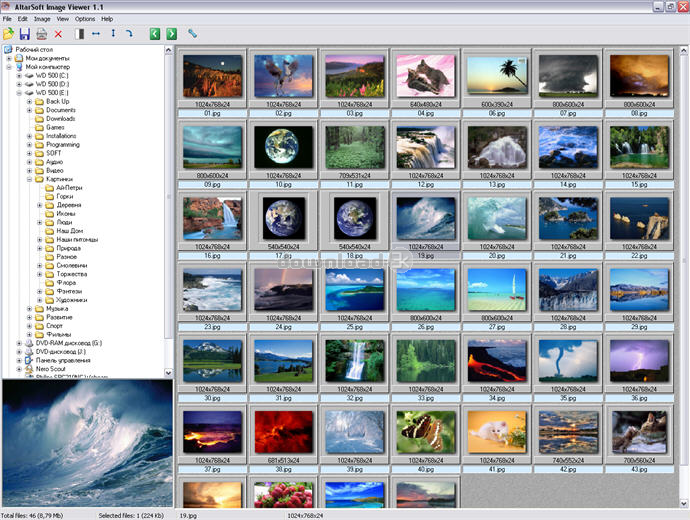Select the sailboat beach thumbnail 27.jpg
The width and height of the screenshot is (690, 520).
point(497,290)
